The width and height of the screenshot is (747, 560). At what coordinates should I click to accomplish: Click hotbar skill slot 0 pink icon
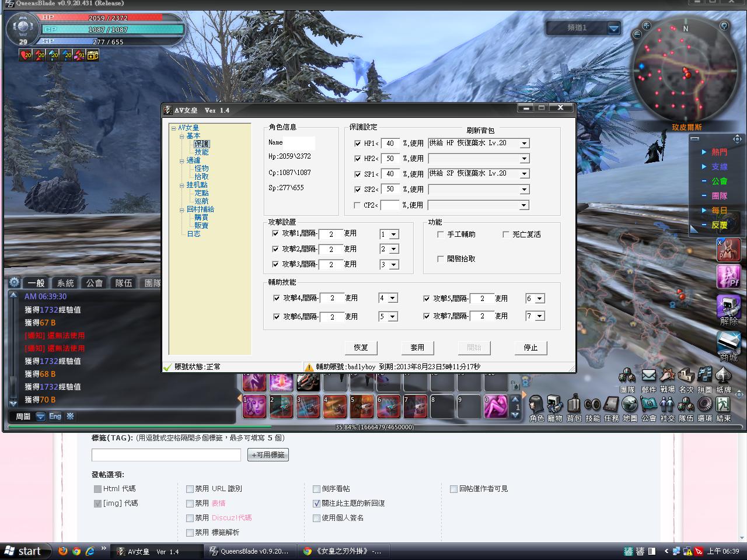coord(495,407)
